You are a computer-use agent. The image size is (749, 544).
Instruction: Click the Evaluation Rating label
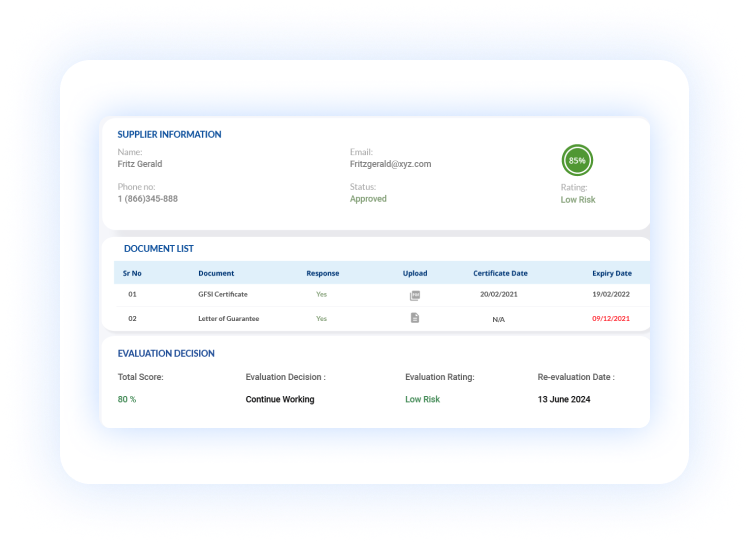click(440, 377)
